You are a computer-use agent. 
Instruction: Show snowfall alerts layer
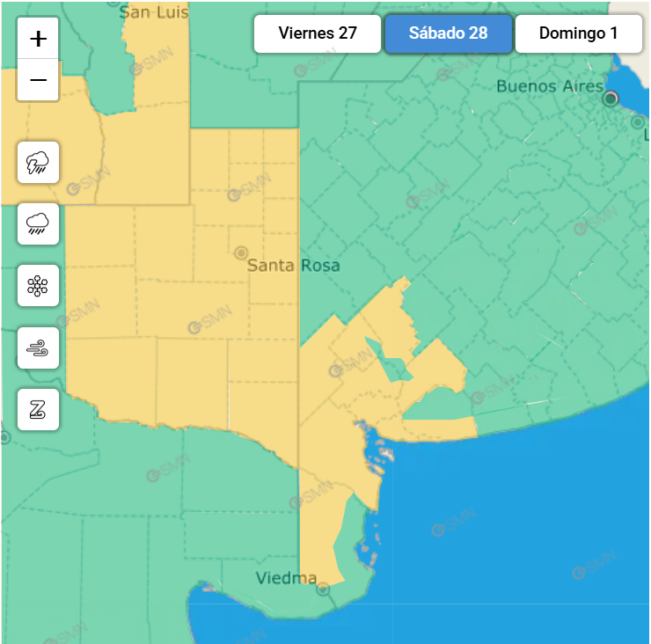coord(38,285)
